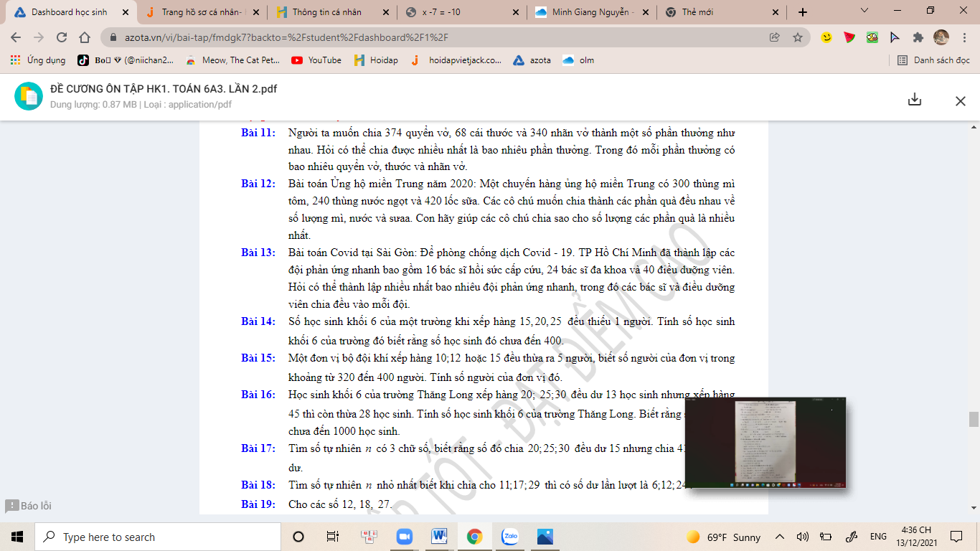Open the browser home page
Viewport: 980px width, 551px height.
click(85, 37)
